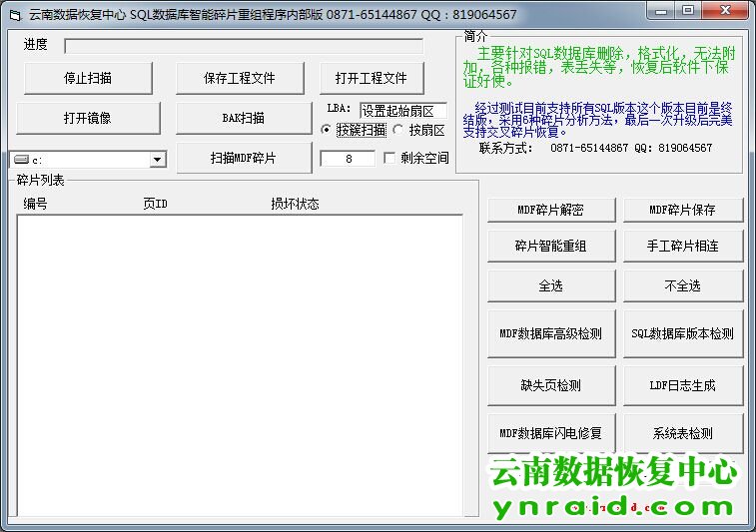This screenshot has width=756, height=532.
Task: Click the cluster size field showing 8
Action: [x=347, y=159]
